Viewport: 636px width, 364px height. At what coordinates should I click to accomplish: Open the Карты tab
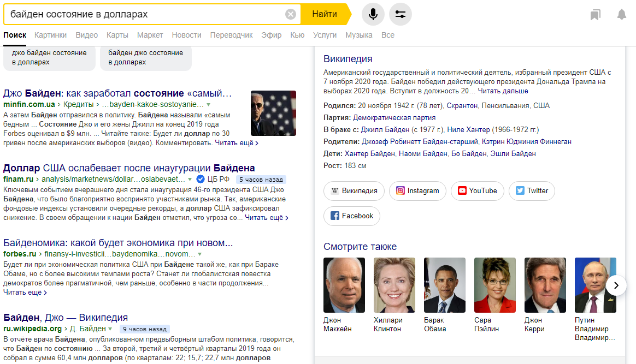117,35
